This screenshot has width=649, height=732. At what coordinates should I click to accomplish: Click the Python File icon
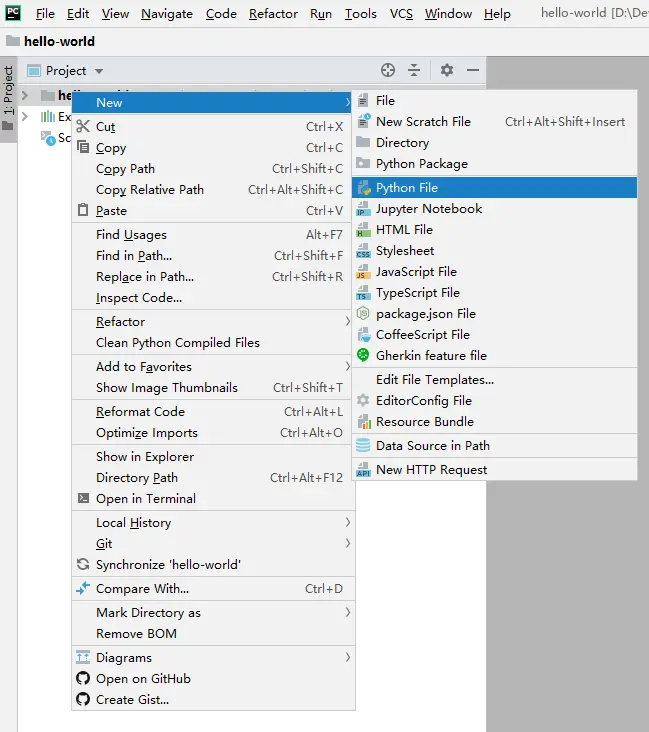[364, 188]
